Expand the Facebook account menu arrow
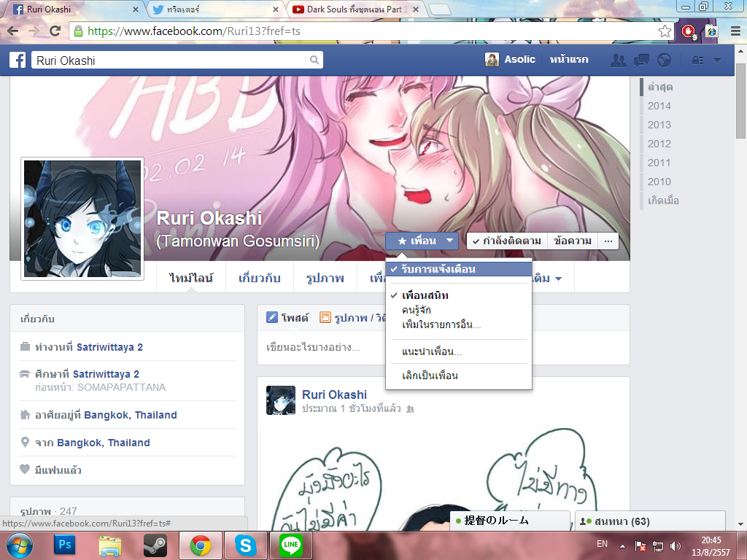Image resolution: width=747 pixels, height=560 pixels. pyautogui.click(x=718, y=61)
